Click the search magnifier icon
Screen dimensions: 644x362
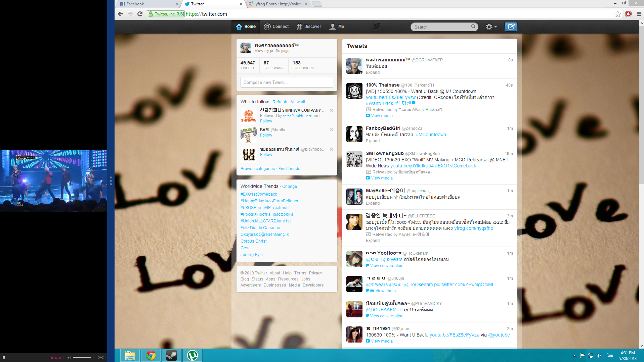click(473, 27)
